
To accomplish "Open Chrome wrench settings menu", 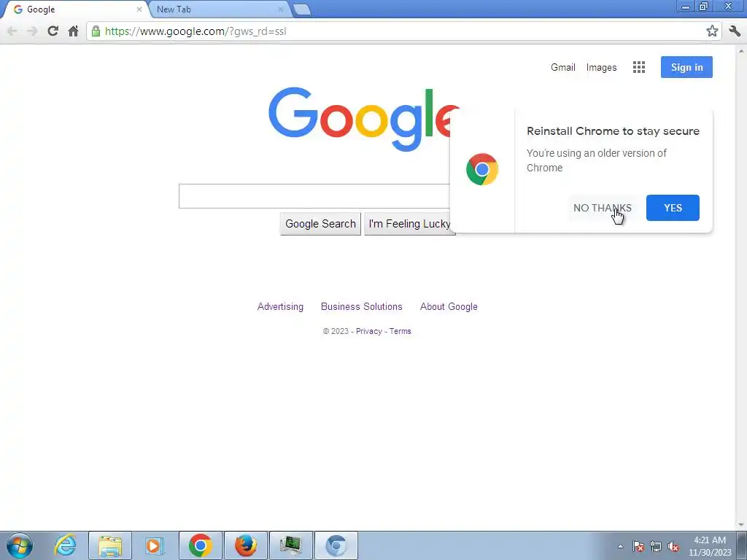I will (x=735, y=31).
